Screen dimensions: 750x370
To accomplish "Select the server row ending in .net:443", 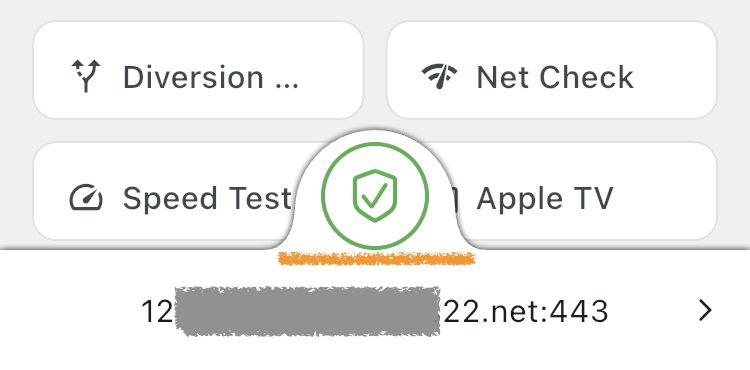I will click(x=375, y=311).
